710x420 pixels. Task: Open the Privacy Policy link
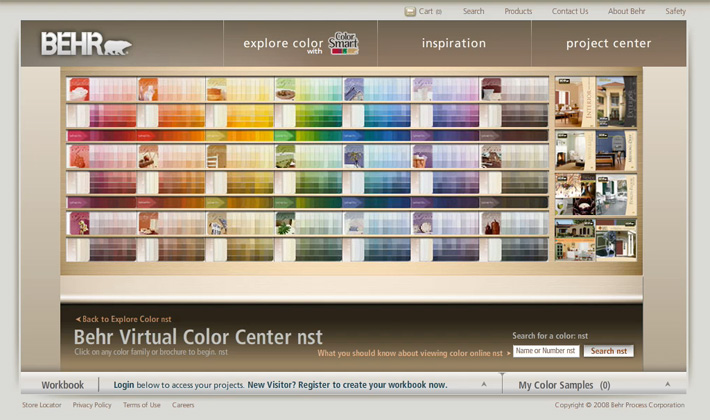tap(92, 405)
